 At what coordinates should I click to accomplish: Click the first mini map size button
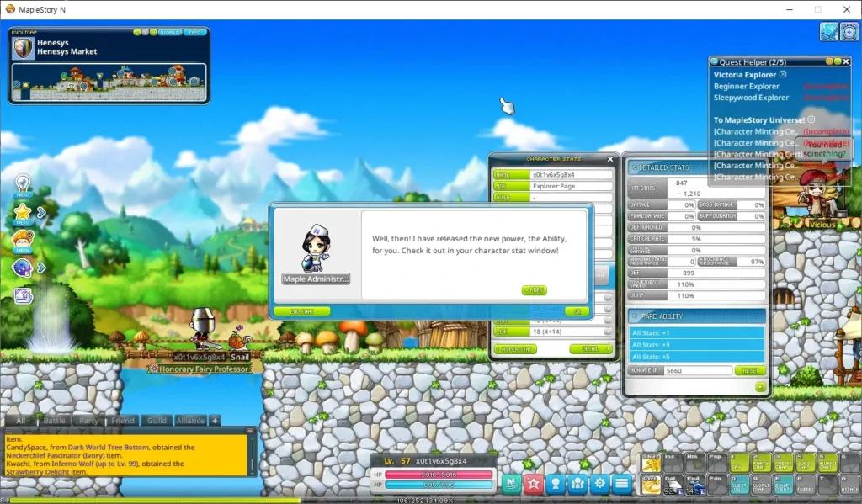(x=137, y=33)
